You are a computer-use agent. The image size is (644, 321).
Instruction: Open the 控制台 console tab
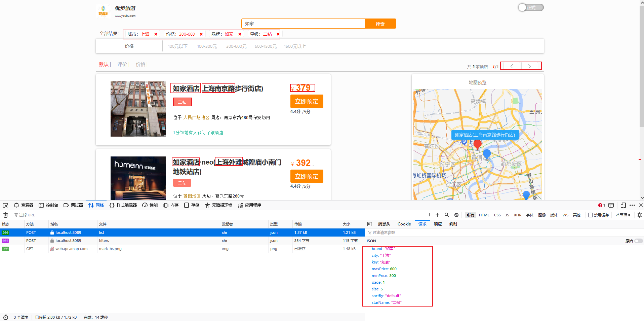[48, 205]
